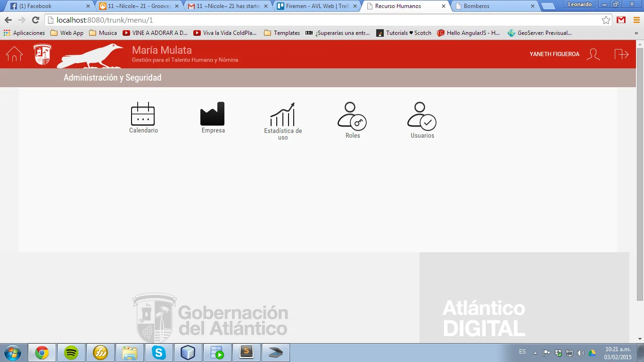644x362 pixels.
Task: Open user profile icon beside Yaneth Figueroa
Action: [593, 54]
